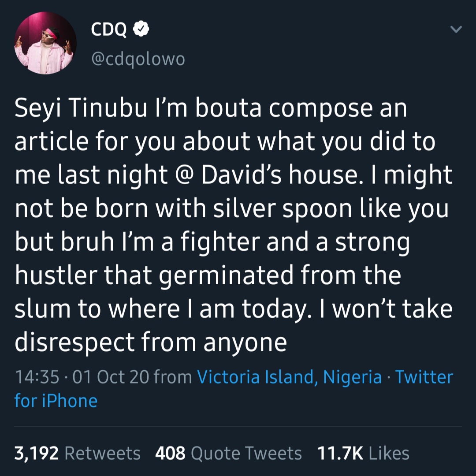
Task: Open CDQ's profile picture
Action: [45, 43]
